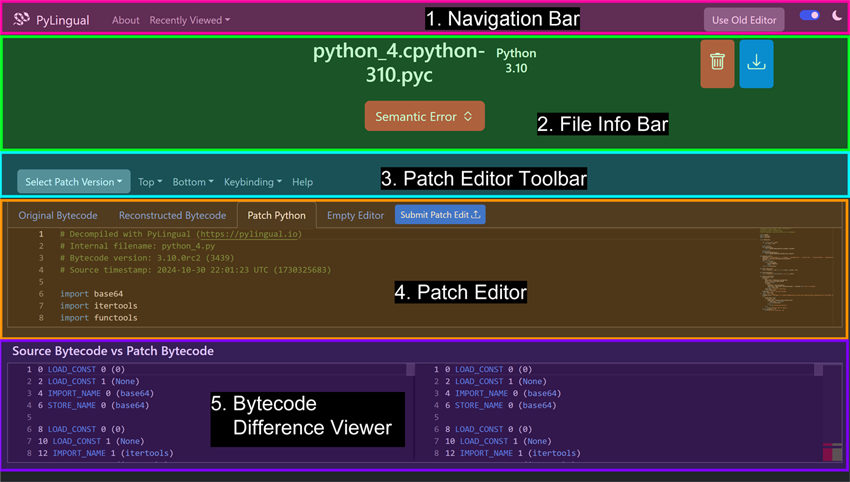
Task: Switch to the Original Bytecode tab
Action: 58,215
